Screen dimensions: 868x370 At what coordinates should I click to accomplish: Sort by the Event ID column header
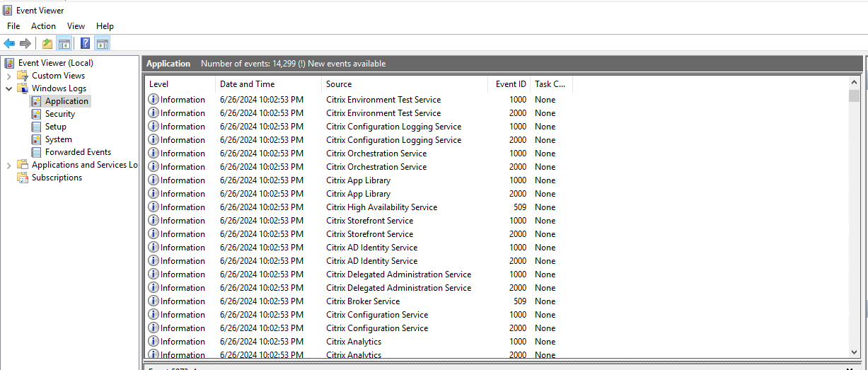pyautogui.click(x=509, y=84)
